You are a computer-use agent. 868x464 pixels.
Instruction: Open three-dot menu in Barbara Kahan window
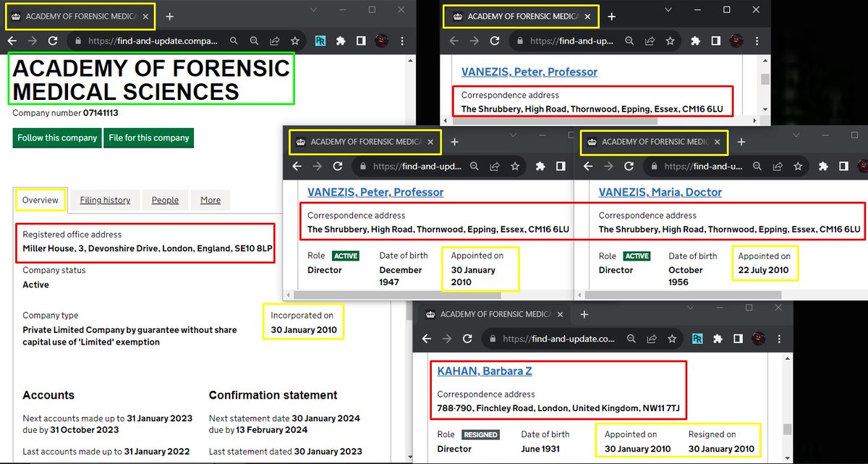(778, 338)
